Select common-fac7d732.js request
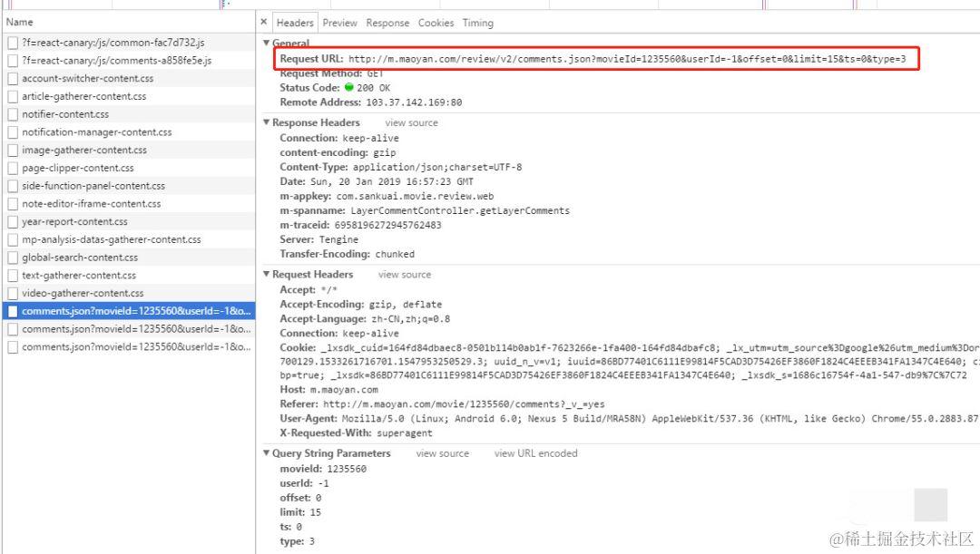Image resolution: width=980 pixels, height=554 pixels. (x=129, y=43)
